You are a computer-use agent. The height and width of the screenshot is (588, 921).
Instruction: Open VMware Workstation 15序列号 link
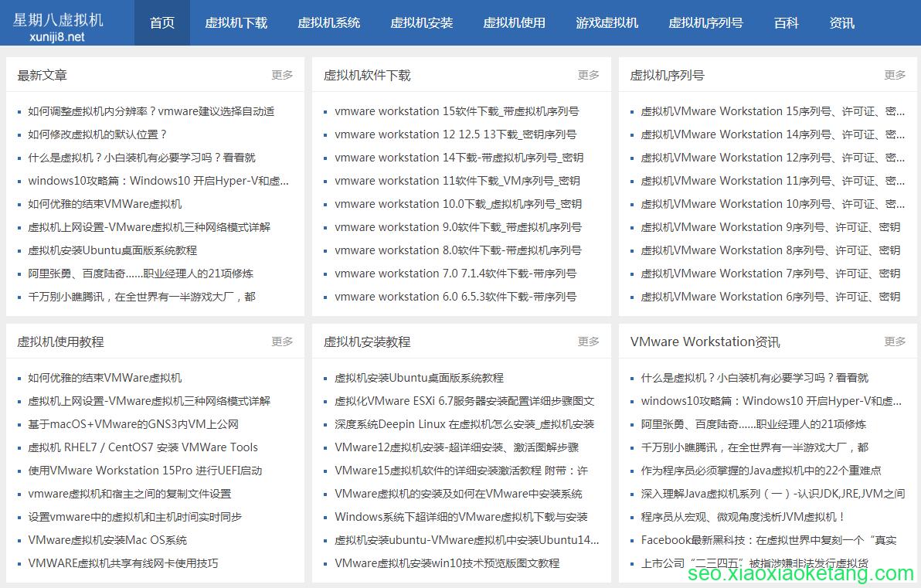click(x=773, y=111)
